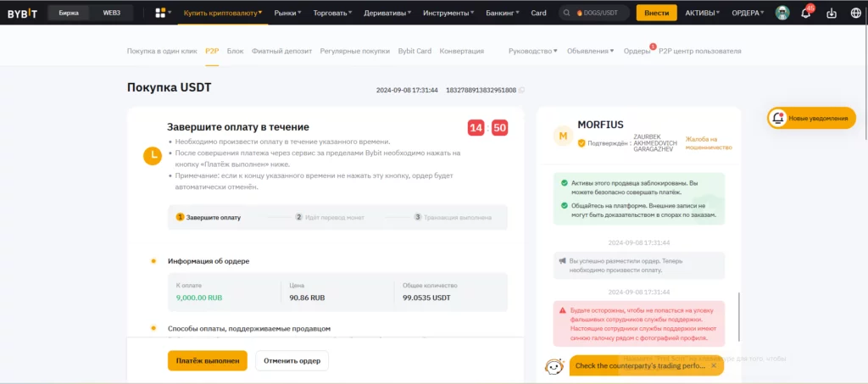This screenshot has width=868, height=384.
Task: Open the language globe icon
Action: coord(855,14)
